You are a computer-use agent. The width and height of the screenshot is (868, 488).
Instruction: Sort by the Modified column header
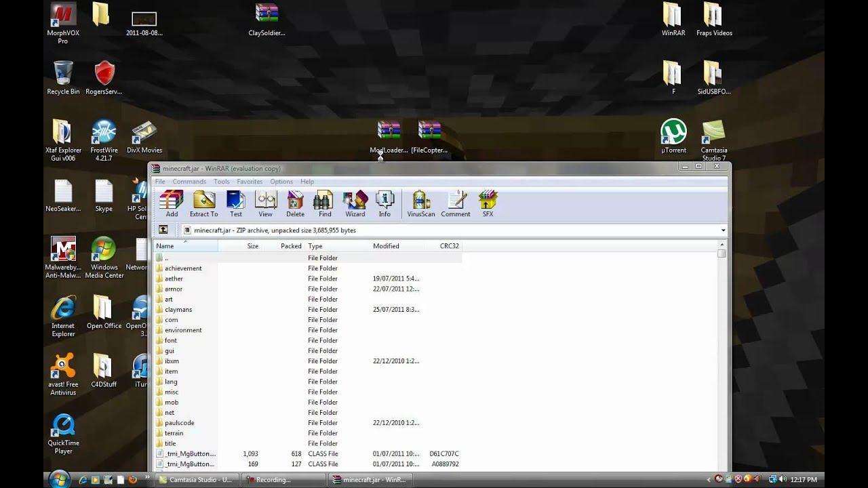396,246
